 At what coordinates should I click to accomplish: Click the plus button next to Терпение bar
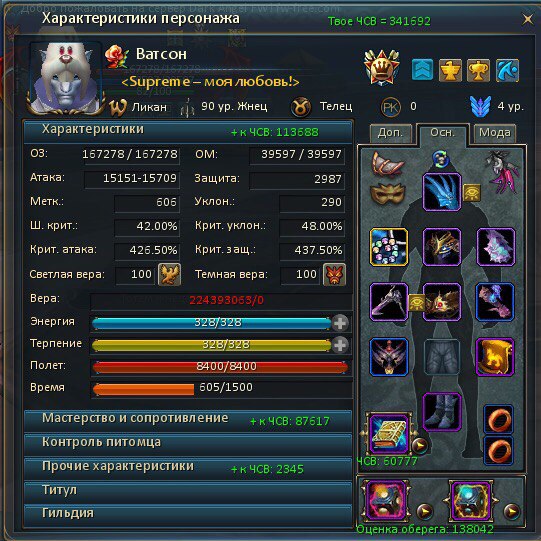click(340, 345)
